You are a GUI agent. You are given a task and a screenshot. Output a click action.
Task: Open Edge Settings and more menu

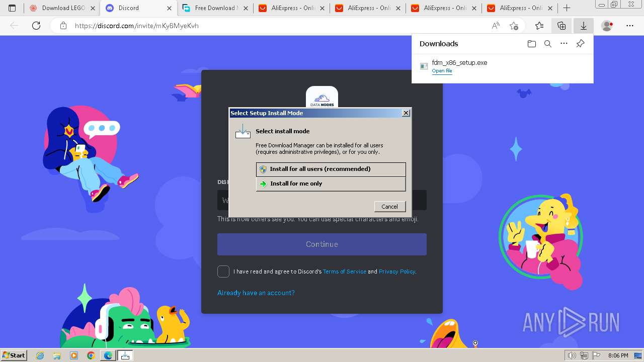coord(630,26)
